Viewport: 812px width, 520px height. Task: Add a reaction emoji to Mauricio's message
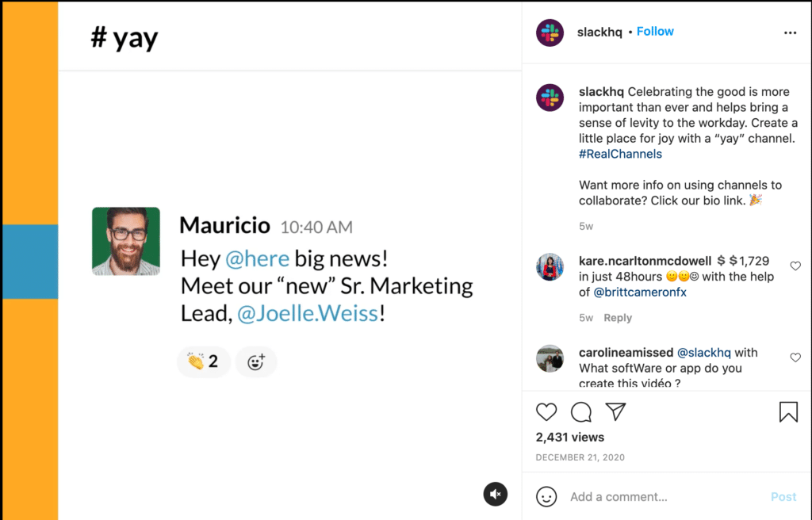tap(256, 362)
